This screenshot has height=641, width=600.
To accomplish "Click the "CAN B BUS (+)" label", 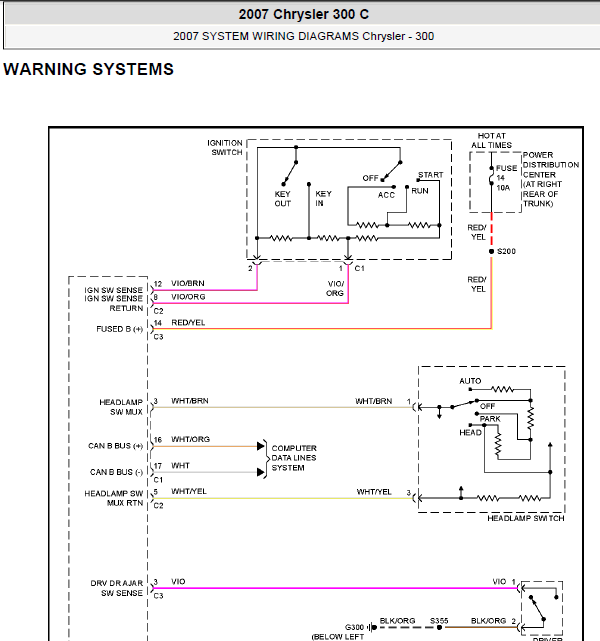I will tap(115, 446).
